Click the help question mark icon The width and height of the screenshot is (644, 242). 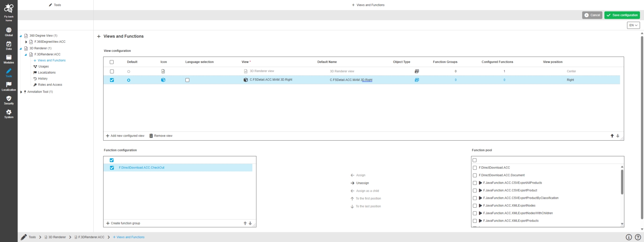638,237
